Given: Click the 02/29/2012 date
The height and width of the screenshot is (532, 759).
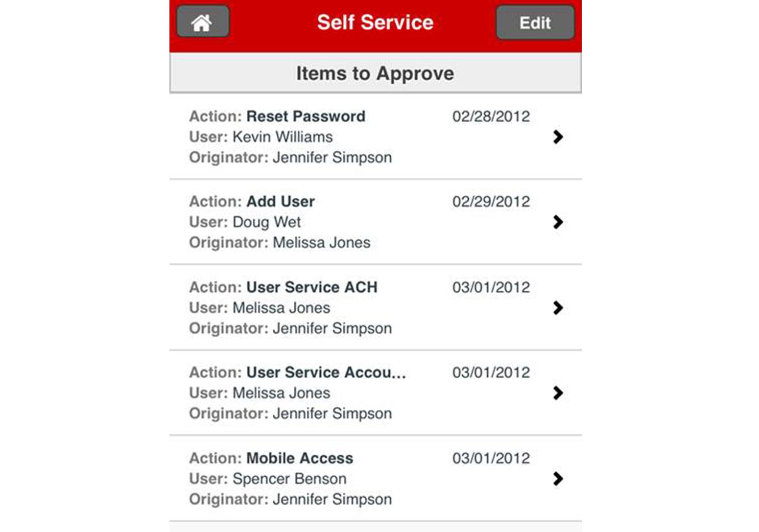Looking at the screenshot, I should coord(491,202).
